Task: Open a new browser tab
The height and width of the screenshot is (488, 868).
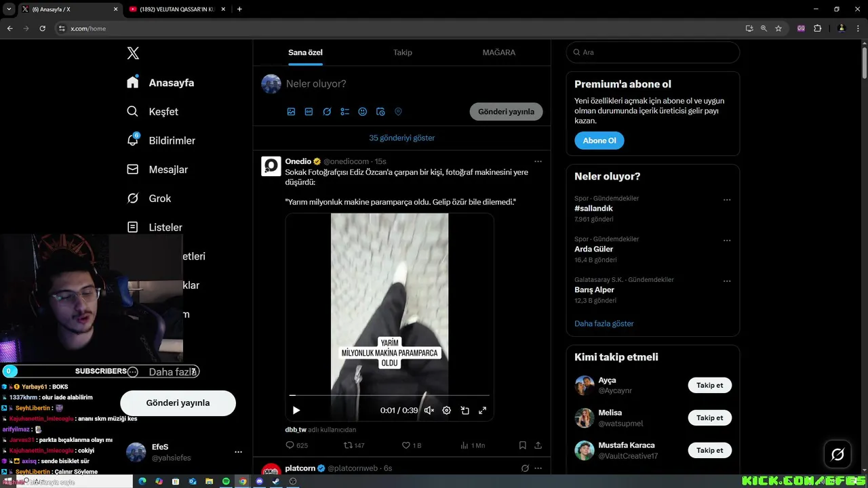Action: pos(239,9)
